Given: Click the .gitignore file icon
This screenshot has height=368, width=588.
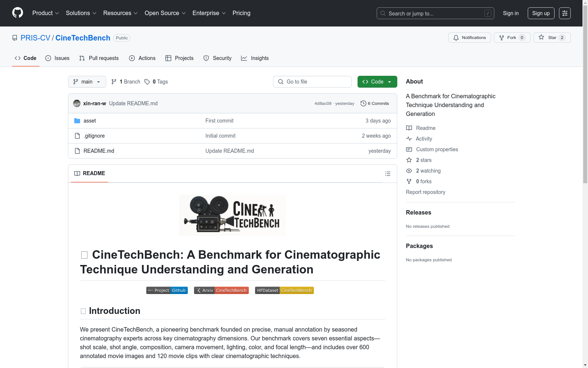Looking at the screenshot, I should [x=77, y=136].
